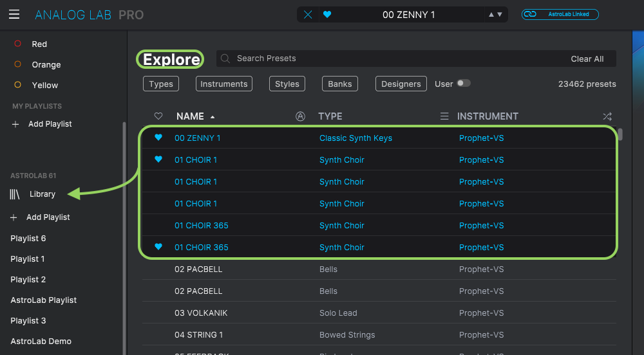Unlike the first 01 CHOIR 1 heart
Viewport: 644px width, 355px height.
158,159
